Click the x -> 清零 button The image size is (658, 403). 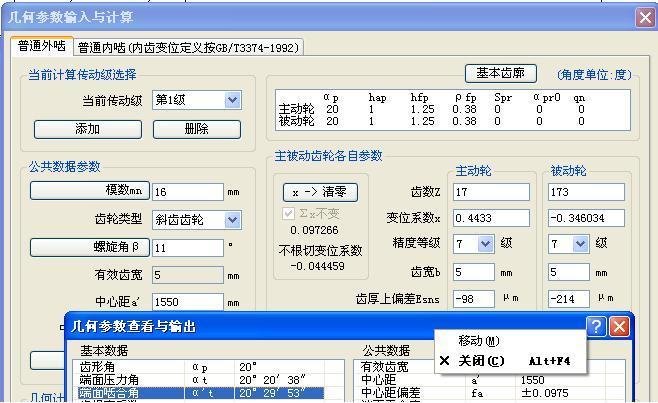pos(320,192)
